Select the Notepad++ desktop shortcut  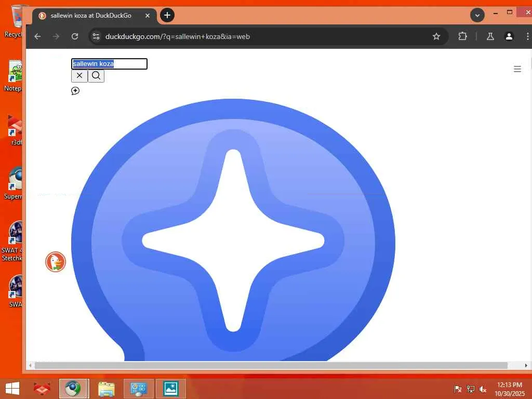(14, 75)
